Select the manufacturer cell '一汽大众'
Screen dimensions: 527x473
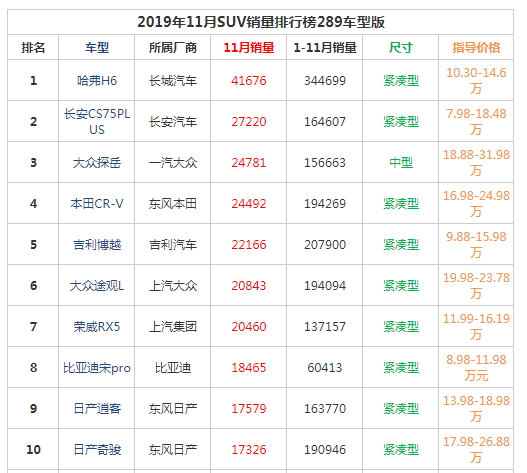[x=173, y=163]
